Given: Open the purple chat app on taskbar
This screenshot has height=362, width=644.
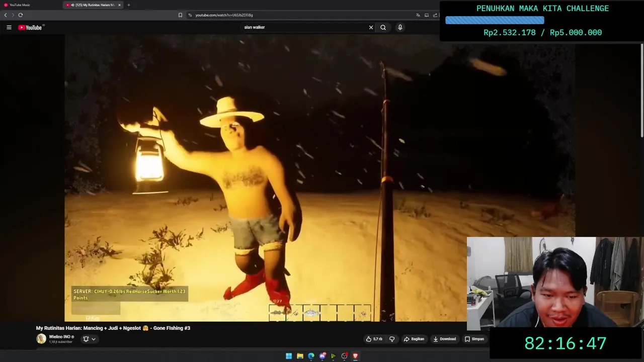Looking at the screenshot, I should (323, 356).
